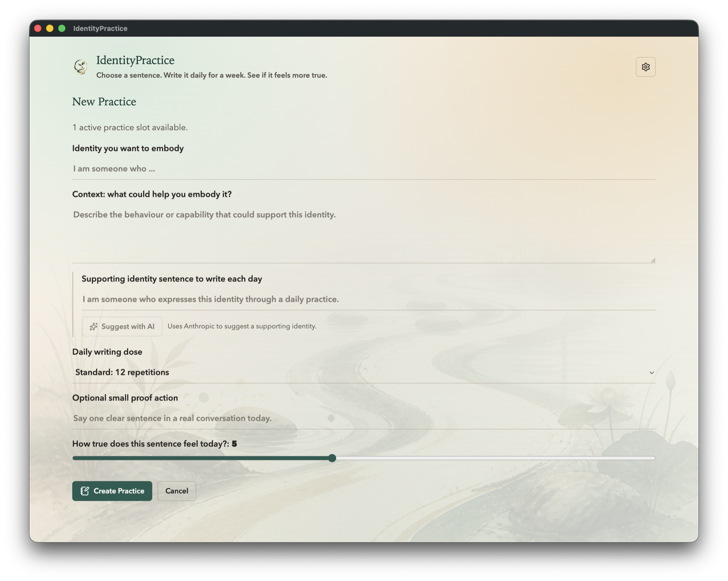Click the Cancel button
The image size is (728, 581).
(x=177, y=491)
